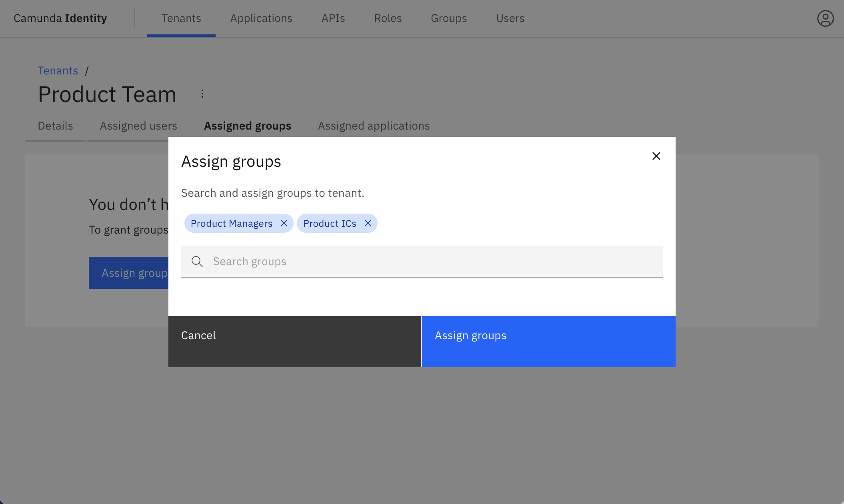Remove the Product Managers group chip
The height and width of the screenshot is (504, 844).
tap(284, 223)
